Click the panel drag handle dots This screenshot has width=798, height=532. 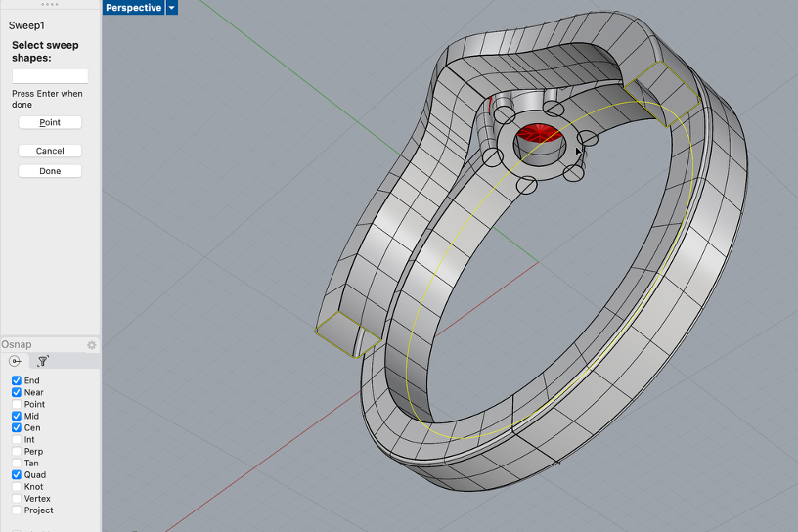point(49,4)
